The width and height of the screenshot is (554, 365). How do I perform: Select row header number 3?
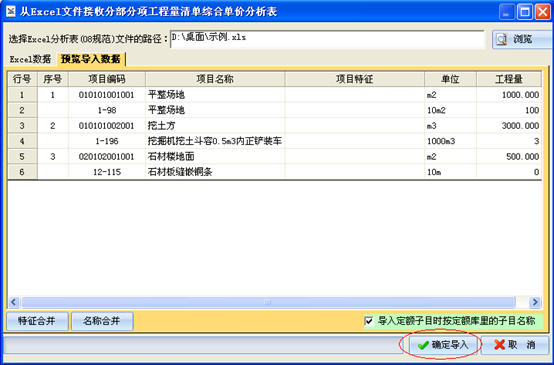pos(22,125)
